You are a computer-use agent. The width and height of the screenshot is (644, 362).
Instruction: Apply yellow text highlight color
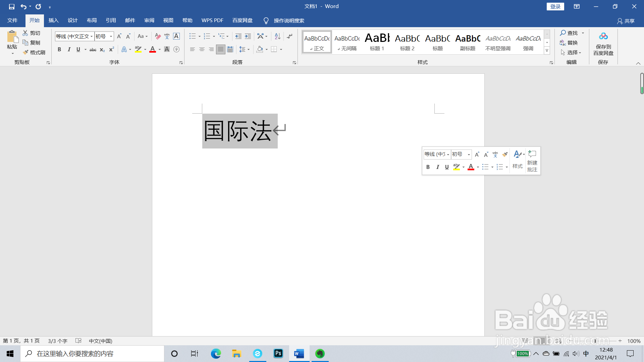[x=138, y=49]
